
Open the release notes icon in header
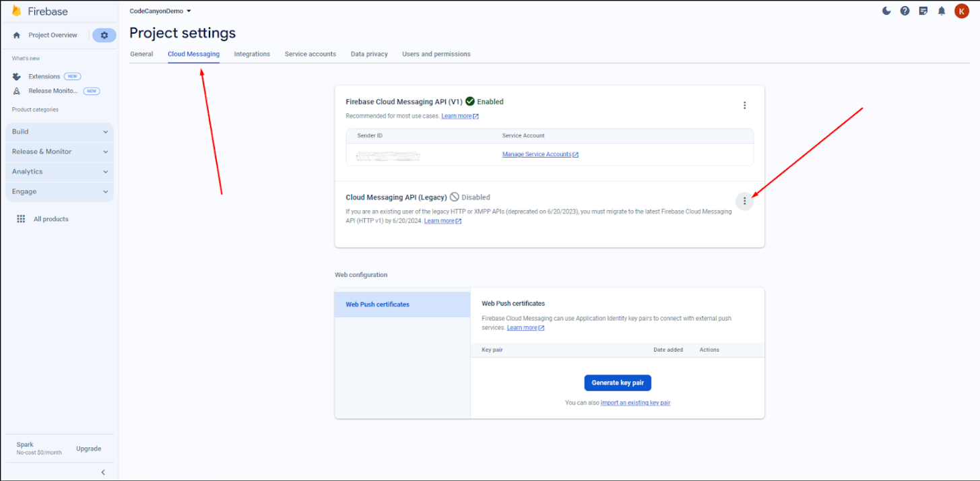coord(923,11)
